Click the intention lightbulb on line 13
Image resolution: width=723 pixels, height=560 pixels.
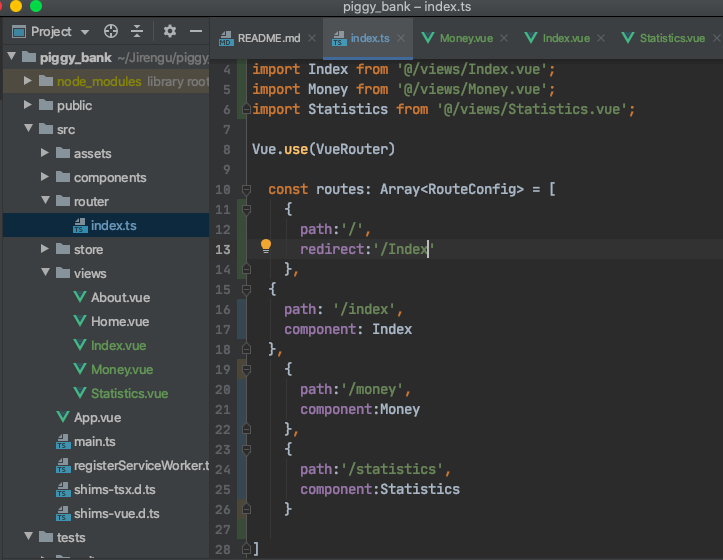click(266, 246)
